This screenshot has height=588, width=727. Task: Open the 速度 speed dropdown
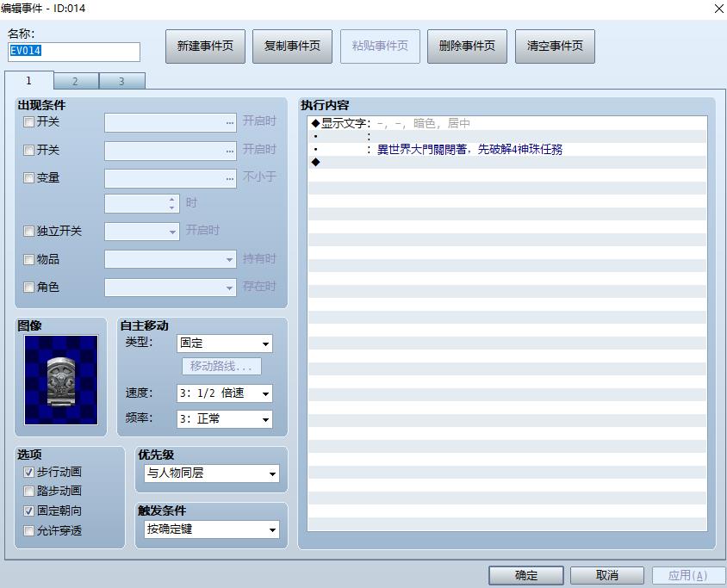(225, 393)
